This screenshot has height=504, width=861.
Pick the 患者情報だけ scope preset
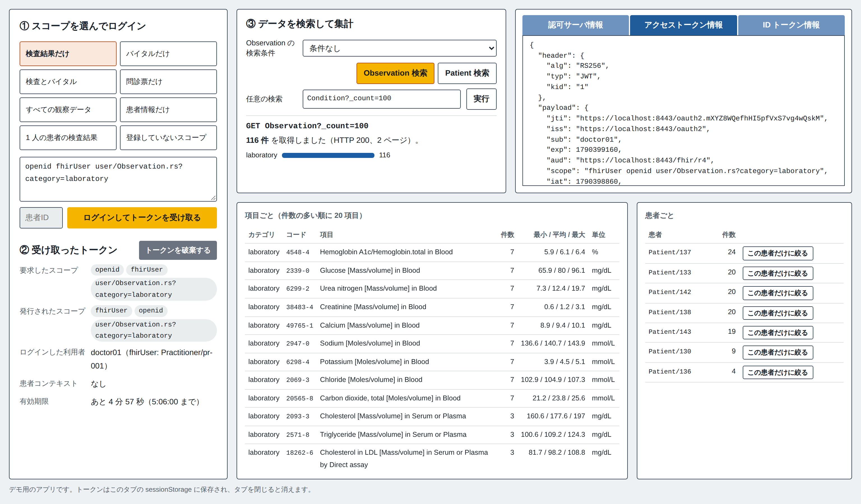[168, 109]
